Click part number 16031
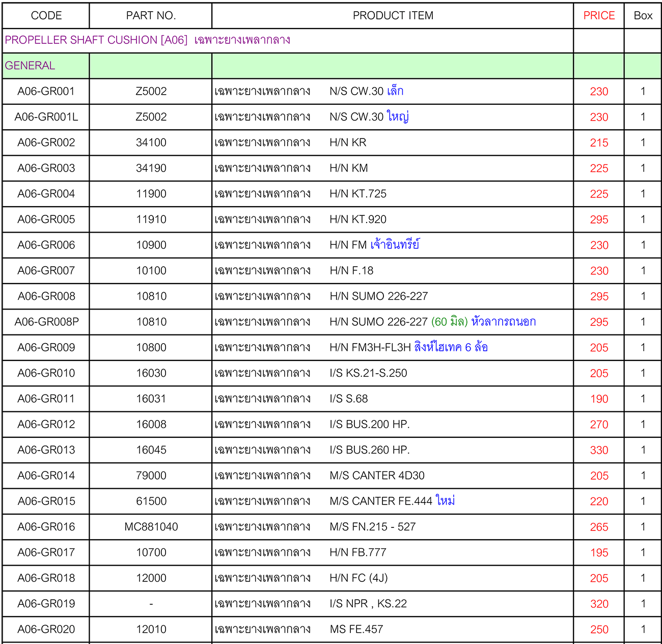This screenshot has height=644, width=662. tap(151, 399)
